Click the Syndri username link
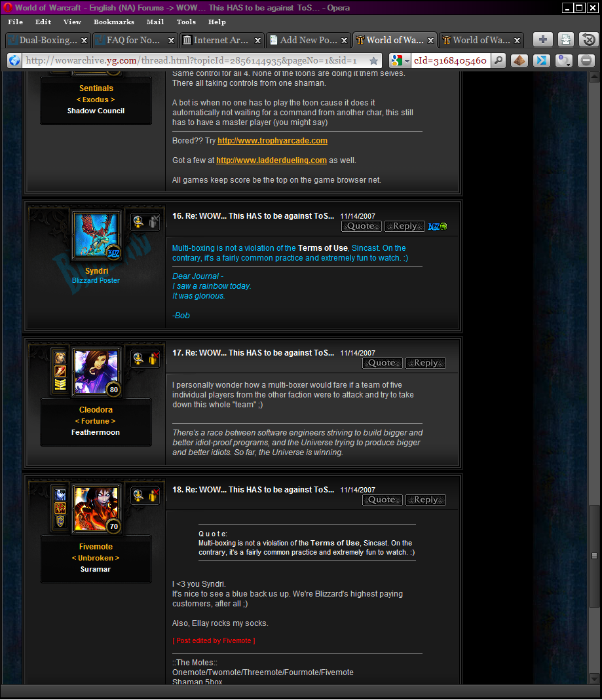Image resolution: width=602 pixels, height=700 pixels. coord(96,271)
